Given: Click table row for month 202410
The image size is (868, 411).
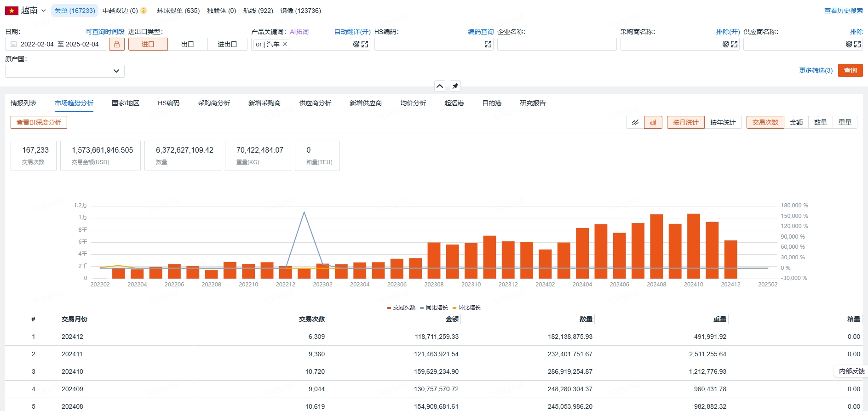Looking at the screenshot, I should [434, 371].
